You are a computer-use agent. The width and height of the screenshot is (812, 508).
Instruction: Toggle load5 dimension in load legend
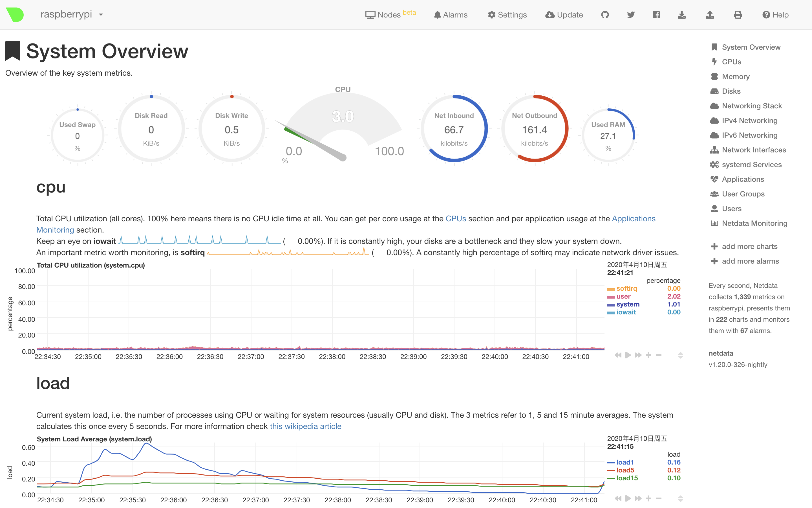click(x=621, y=470)
